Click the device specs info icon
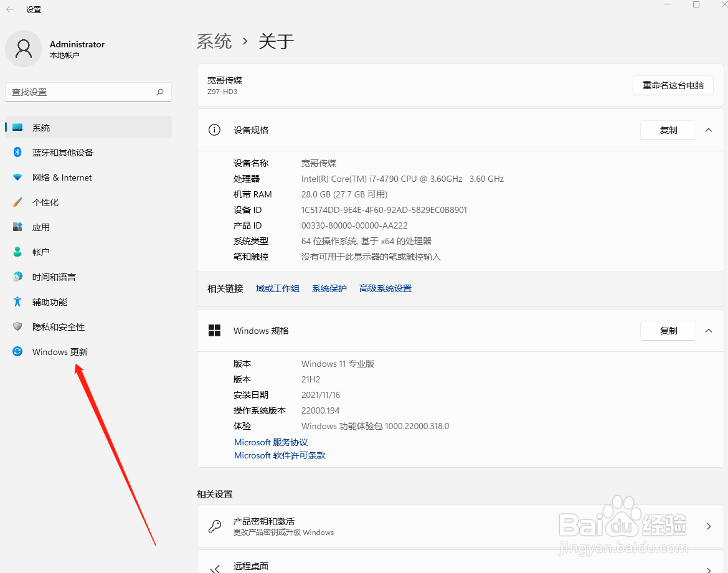 pyautogui.click(x=214, y=130)
